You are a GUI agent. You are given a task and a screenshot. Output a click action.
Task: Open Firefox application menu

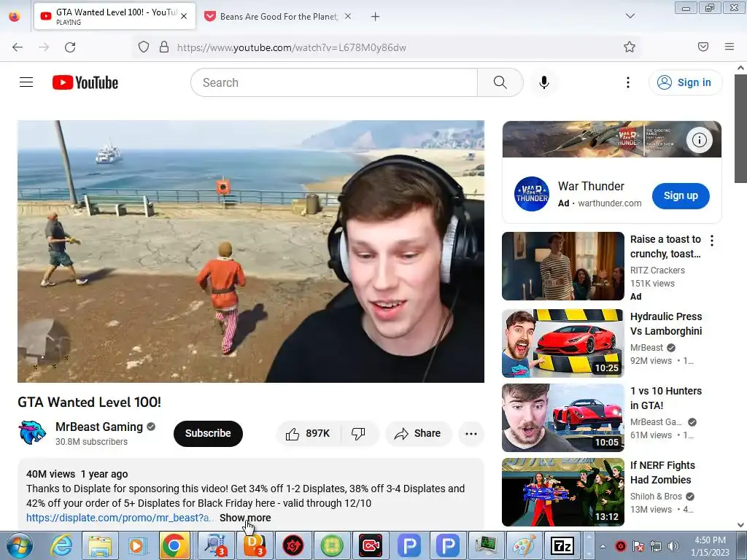(729, 47)
